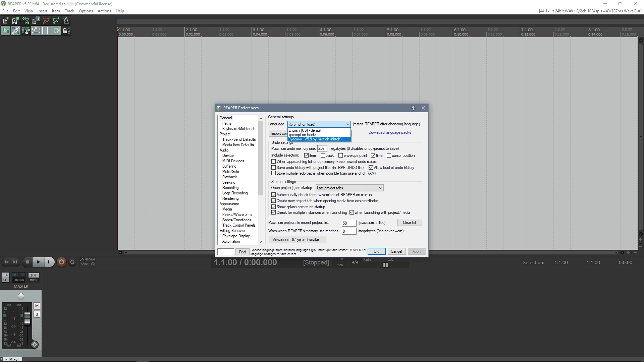Viewport: 644px width, 362px height.
Task: Toggle Grid Lines toolbar icon
Action: pyautogui.click(x=46, y=31)
